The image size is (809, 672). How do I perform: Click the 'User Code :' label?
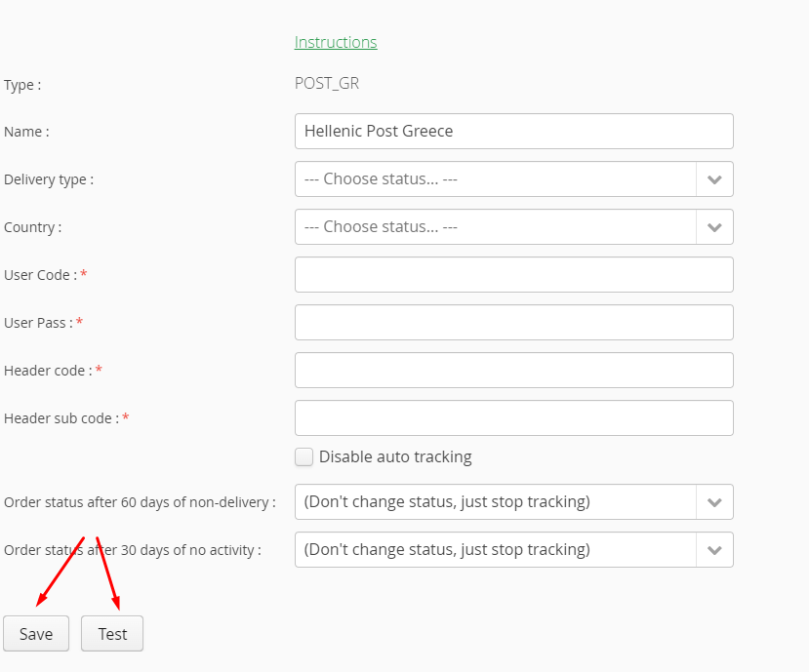point(41,275)
